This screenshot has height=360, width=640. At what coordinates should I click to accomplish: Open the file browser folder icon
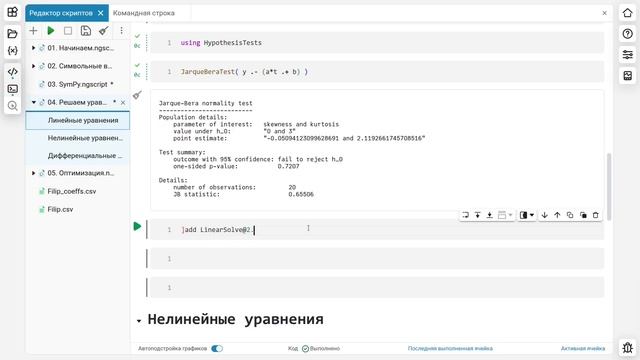[13, 33]
